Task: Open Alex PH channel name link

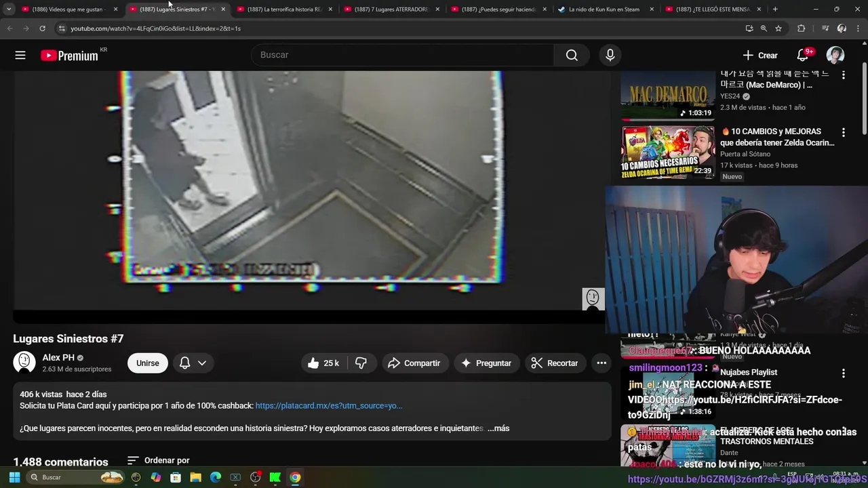Action: pyautogui.click(x=58, y=358)
